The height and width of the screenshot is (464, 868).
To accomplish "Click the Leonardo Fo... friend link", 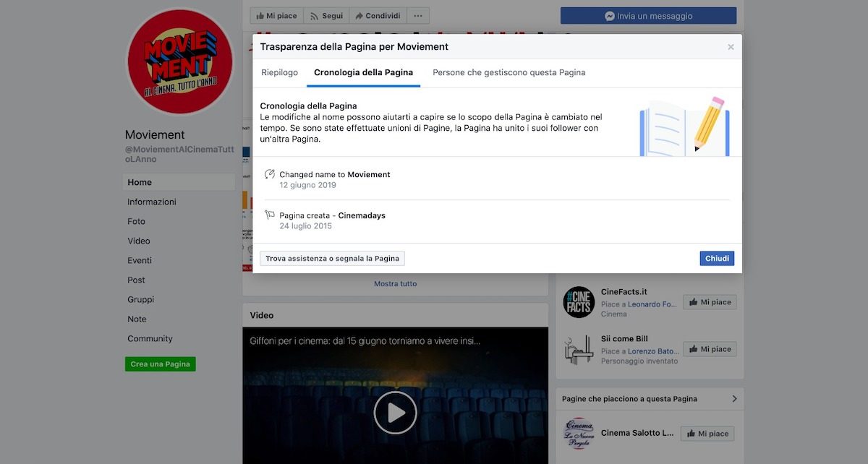I will point(652,305).
